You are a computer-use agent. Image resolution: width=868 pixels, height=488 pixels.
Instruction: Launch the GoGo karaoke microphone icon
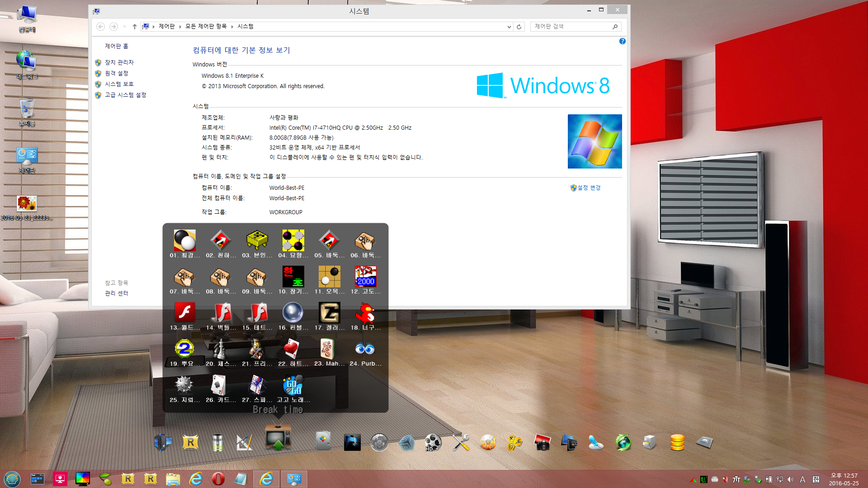coord(293,385)
